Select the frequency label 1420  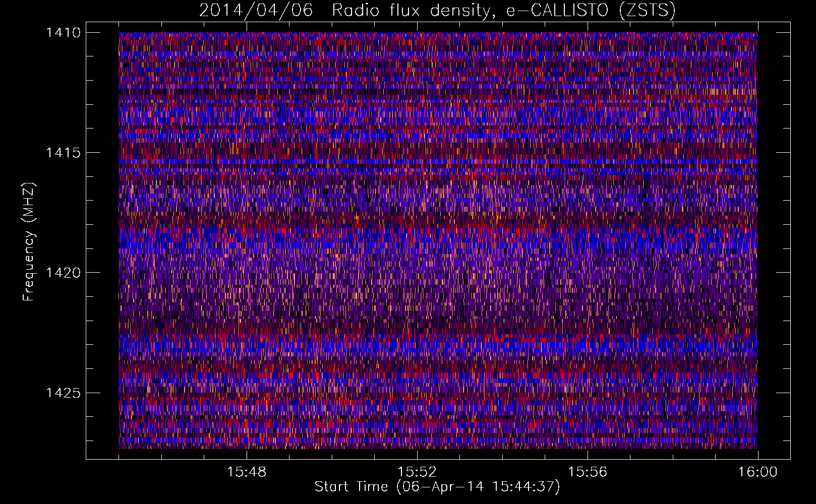[x=63, y=273]
